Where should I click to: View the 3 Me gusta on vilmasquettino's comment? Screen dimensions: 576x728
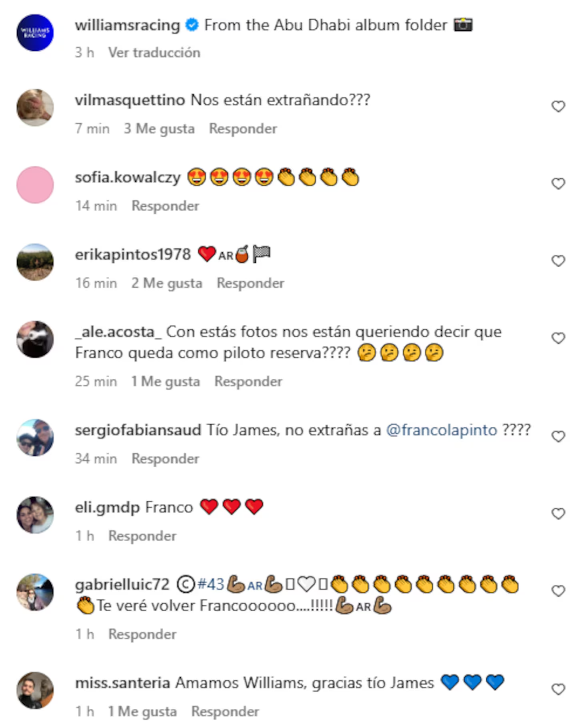[159, 128]
